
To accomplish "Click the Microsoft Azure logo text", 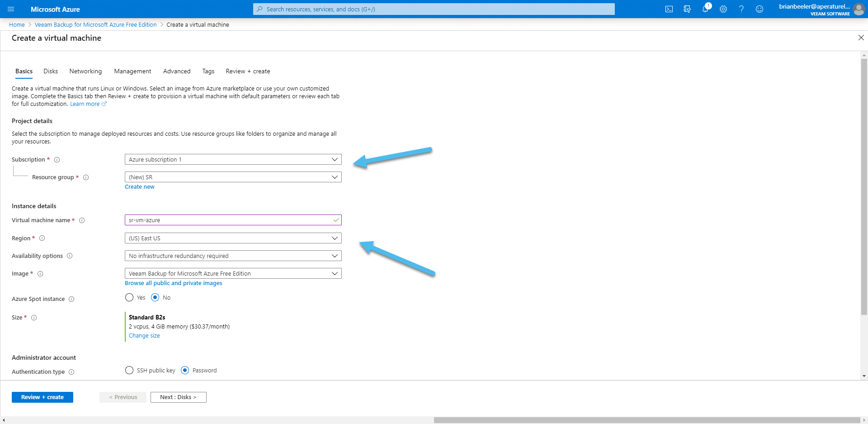I will coord(55,9).
